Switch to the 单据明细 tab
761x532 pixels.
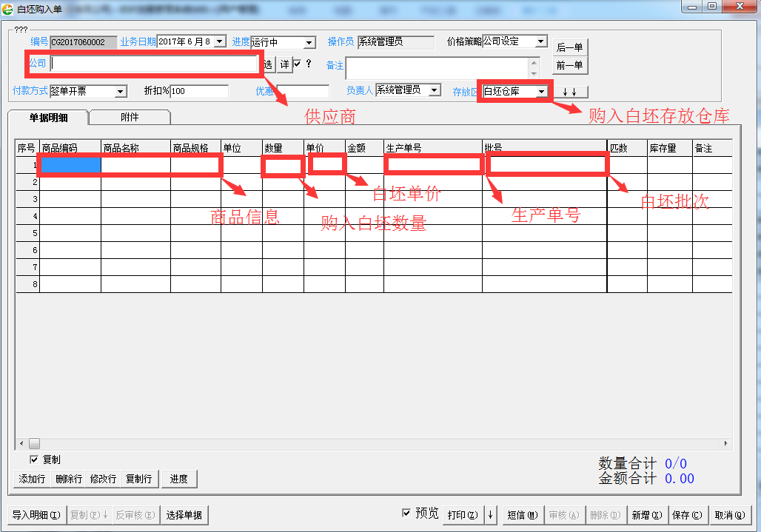(x=49, y=118)
